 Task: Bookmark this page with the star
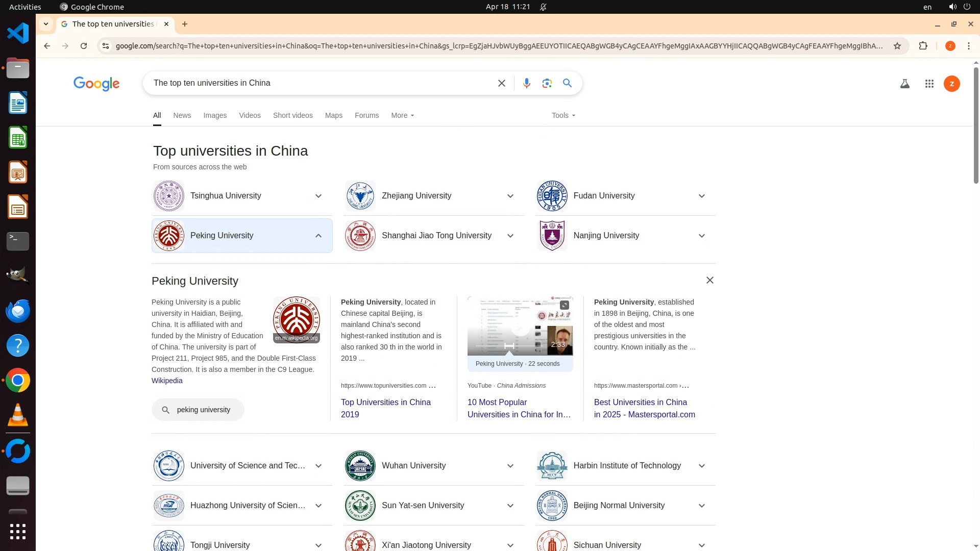coord(897,46)
